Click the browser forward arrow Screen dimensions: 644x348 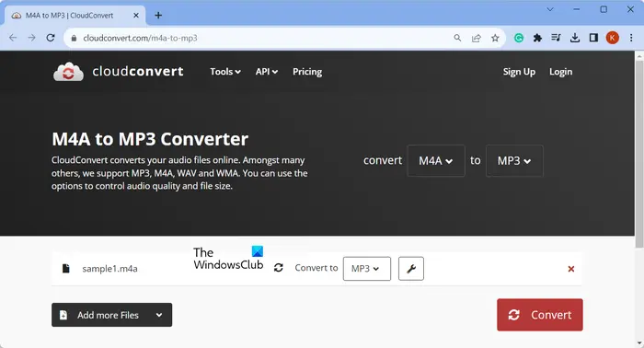point(31,38)
